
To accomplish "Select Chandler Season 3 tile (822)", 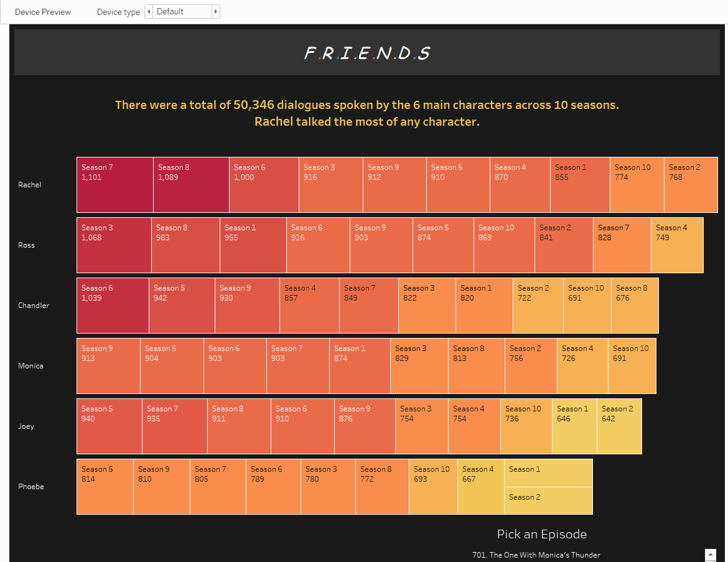I will tap(427, 306).
